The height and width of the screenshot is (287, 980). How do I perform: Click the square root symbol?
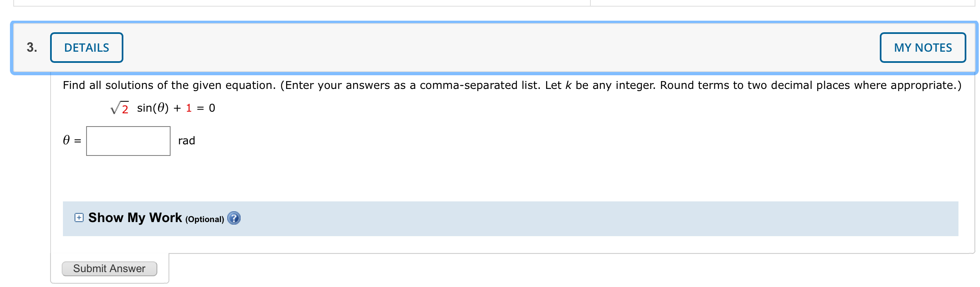(116, 108)
